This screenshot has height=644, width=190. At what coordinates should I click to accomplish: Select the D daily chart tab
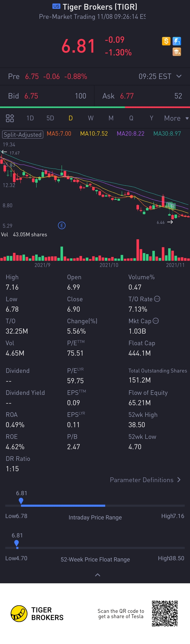click(71, 118)
